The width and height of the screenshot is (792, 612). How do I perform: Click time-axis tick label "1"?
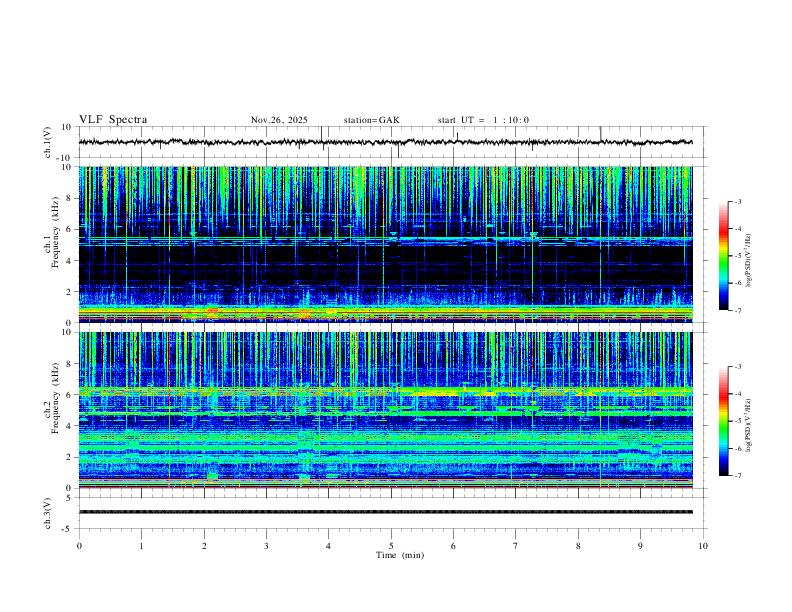[141, 546]
